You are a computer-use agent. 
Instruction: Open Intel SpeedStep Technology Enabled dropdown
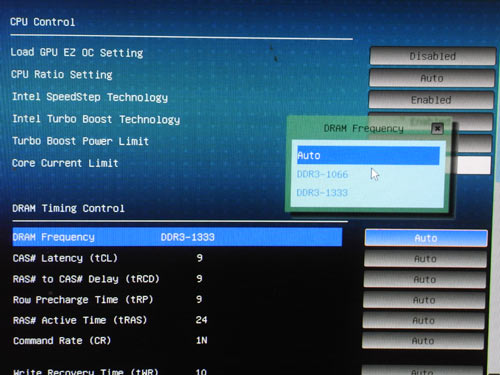(431, 100)
